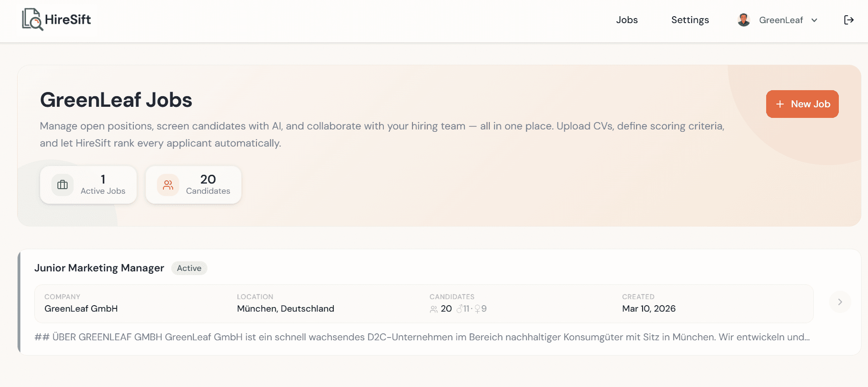Click the HireSift logo icon

click(32, 19)
